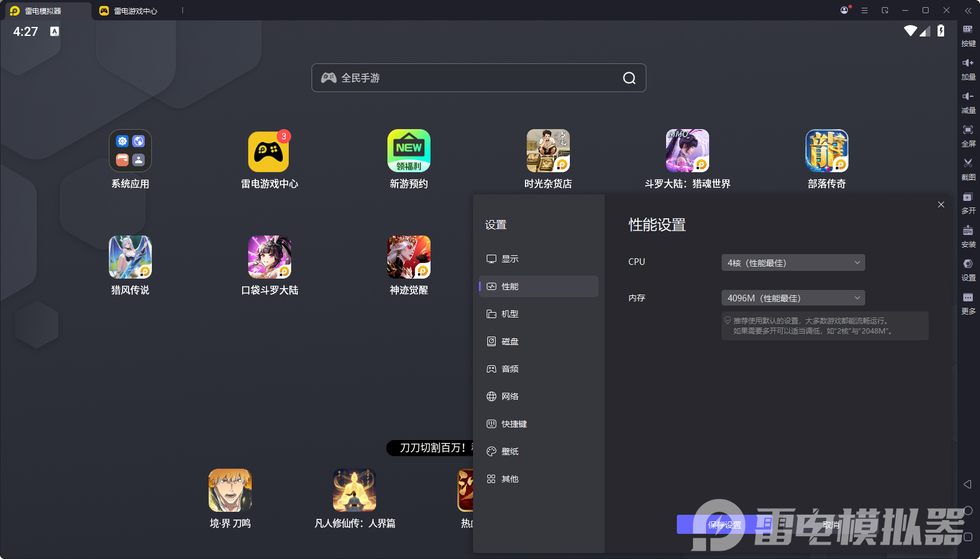Collapse the right sidebar with double chevron
Screen dimensions: 980x559
pos(968,10)
